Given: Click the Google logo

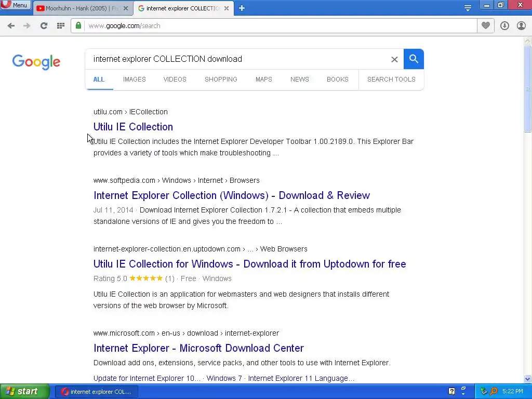Looking at the screenshot, I should tap(36, 62).
